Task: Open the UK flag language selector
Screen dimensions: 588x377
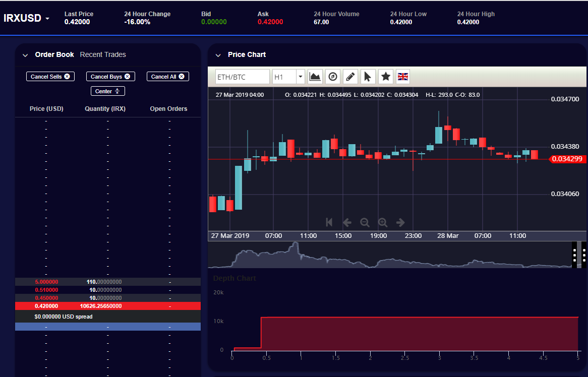Action: 403,77
